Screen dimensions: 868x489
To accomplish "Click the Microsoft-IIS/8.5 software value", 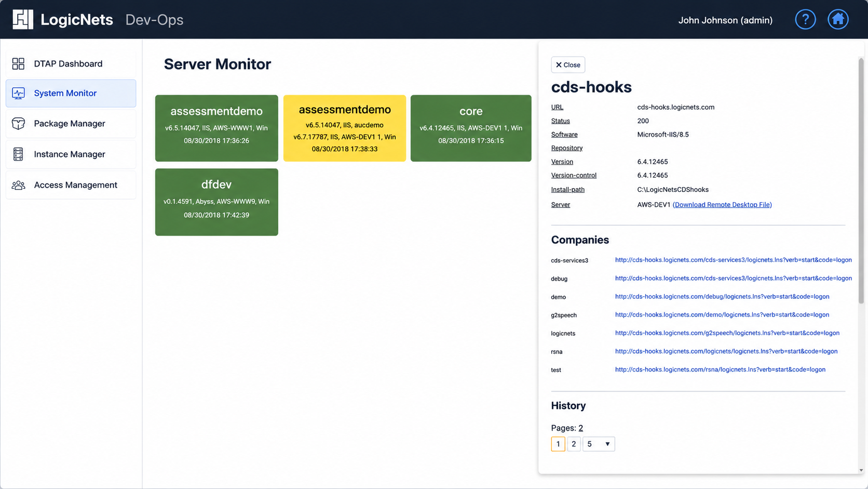I will [x=663, y=134].
